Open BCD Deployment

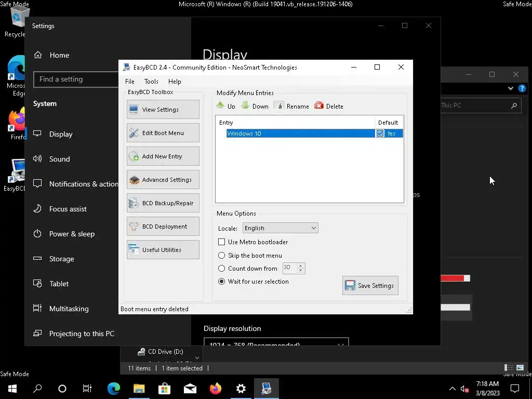point(163,227)
